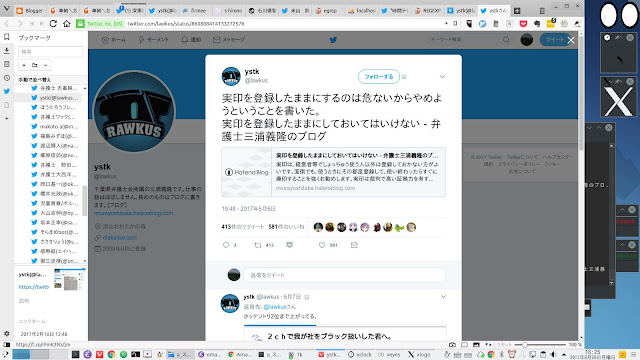Open the otakalaw.com profile link
Image resolution: width=640 pixels, height=360 pixels.
(x=120, y=238)
